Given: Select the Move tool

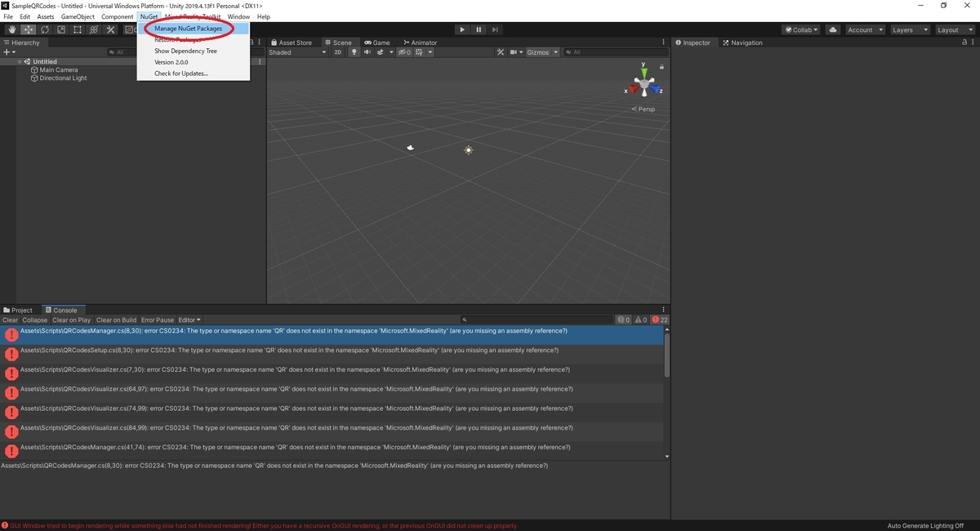Looking at the screenshot, I should pyautogui.click(x=28, y=29).
